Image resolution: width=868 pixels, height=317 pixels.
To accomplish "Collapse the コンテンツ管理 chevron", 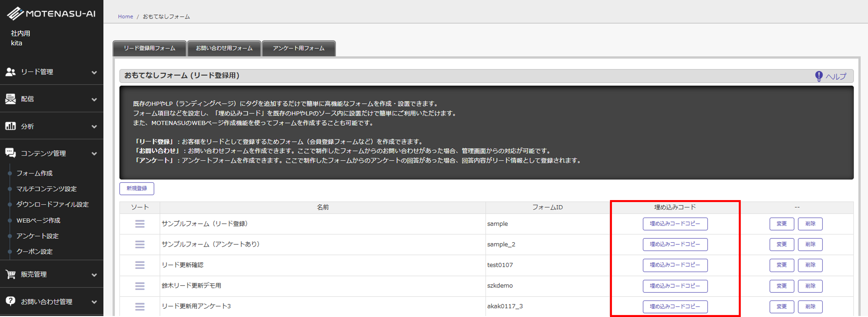I will click(x=94, y=154).
